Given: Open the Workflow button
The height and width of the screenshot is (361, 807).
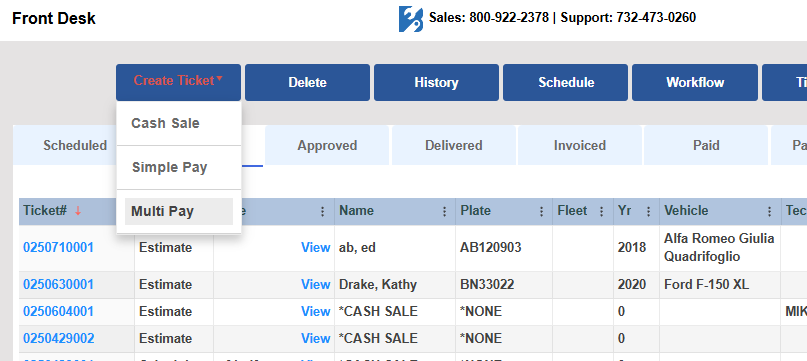Looking at the screenshot, I should [695, 82].
